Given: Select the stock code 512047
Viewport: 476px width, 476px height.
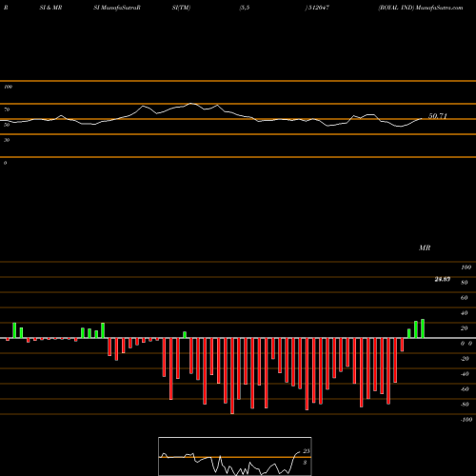Looking at the screenshot, I should click(x=319, y=8).
